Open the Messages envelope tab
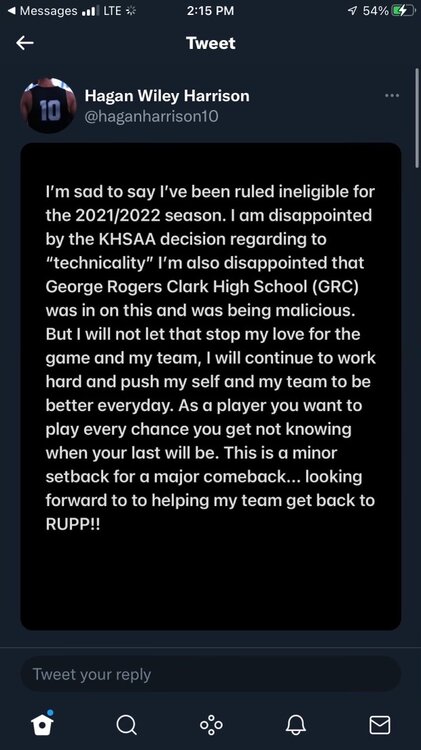The width and height of the screenshot is (421, 750). (x=380, y=725)
